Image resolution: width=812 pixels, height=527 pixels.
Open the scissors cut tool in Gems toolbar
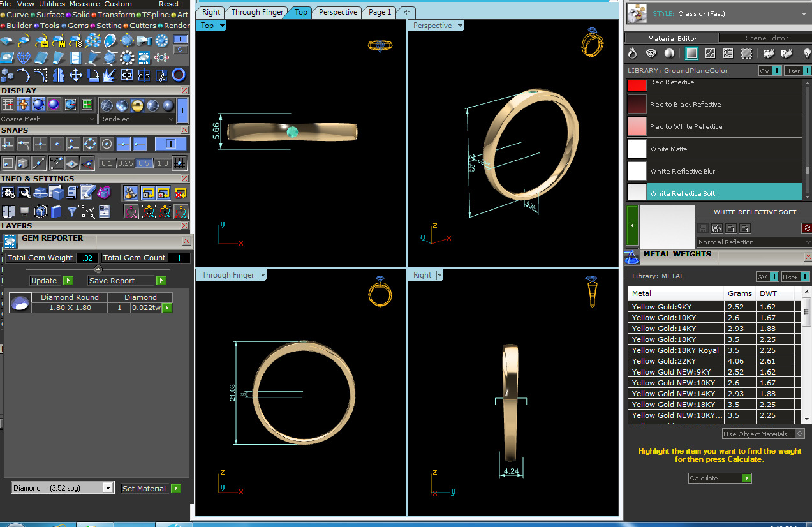tap(162, 75)
